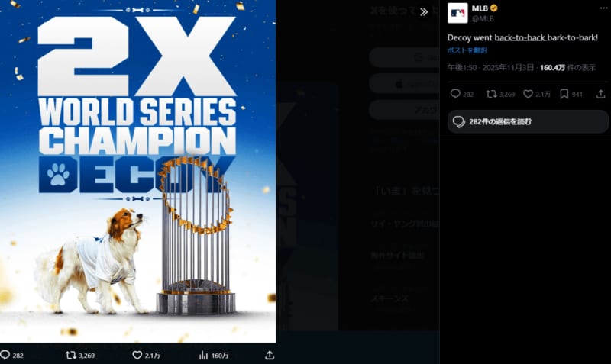Image resolution: width=611 pixels, height=364 pixels.
Task: Reply using the comment icon in the post panel
Action: click(455, 94)
